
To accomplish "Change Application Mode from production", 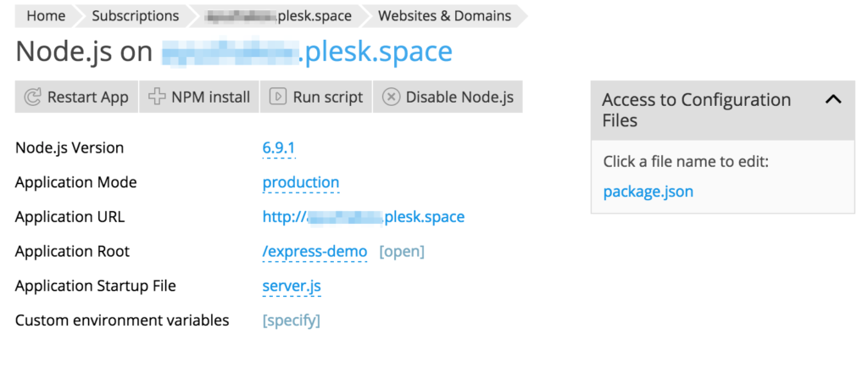I will (300, 183).
